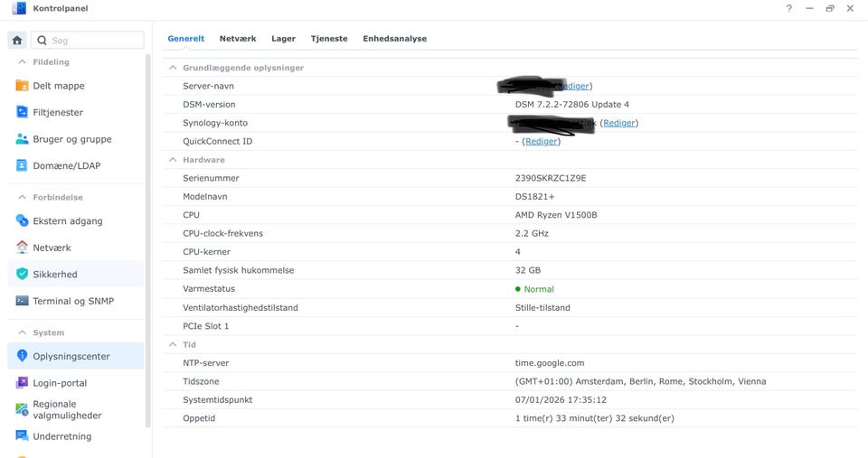Go to the Control Panel home icon

point(17,41)
